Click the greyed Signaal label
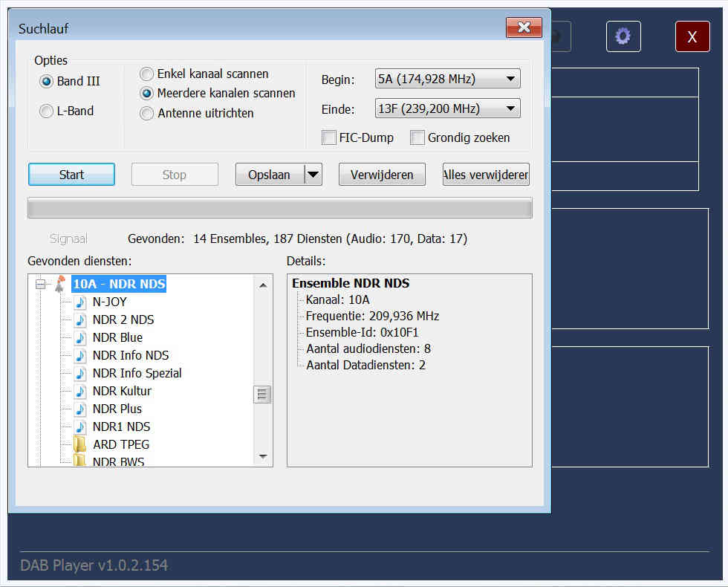This screenshot has width=728, height=587. pos(68,239)
